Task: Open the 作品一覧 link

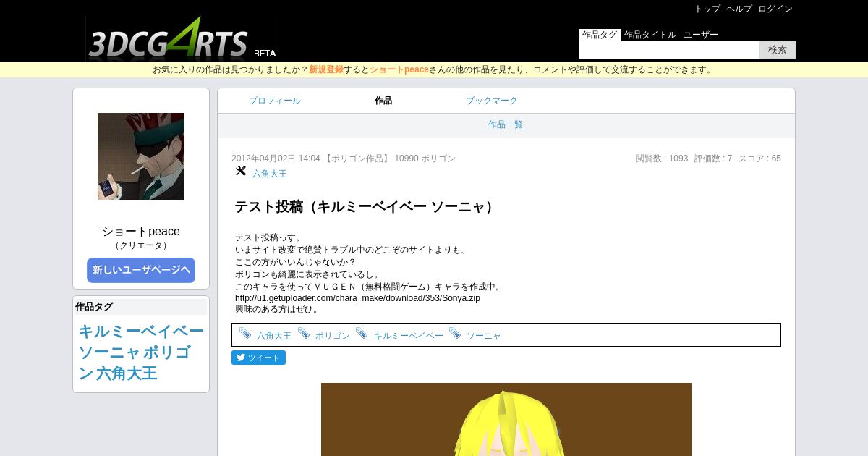Action: pos(506,124)
